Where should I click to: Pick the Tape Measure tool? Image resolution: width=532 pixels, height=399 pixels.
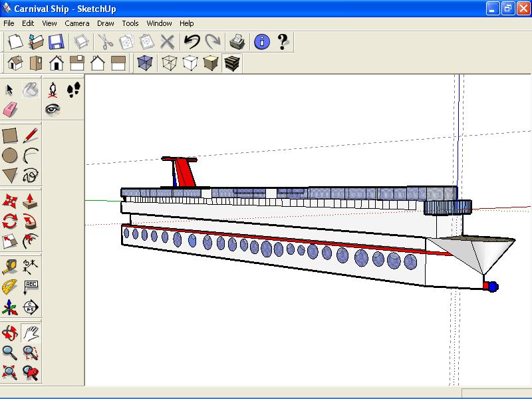coord(10,267)
